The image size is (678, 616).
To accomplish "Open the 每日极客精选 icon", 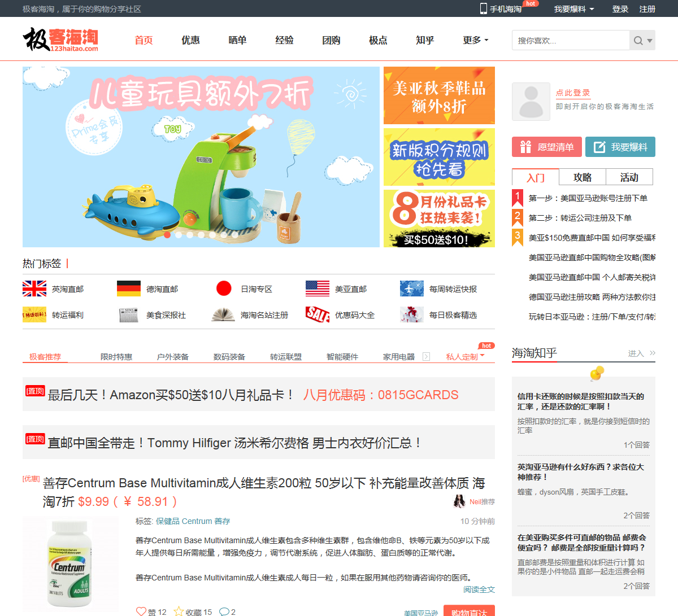I will pyautogui.click(x=412, y=314).
